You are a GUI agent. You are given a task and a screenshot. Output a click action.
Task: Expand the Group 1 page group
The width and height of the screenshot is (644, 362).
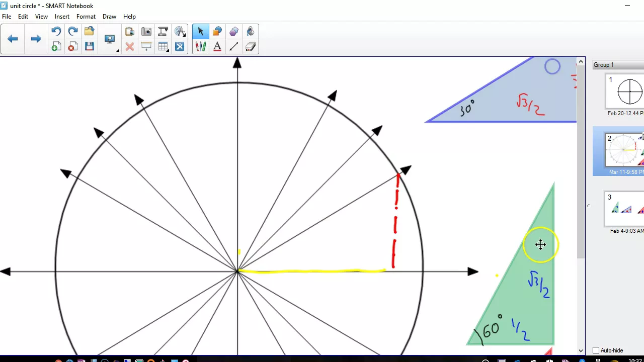pos(618,64)
